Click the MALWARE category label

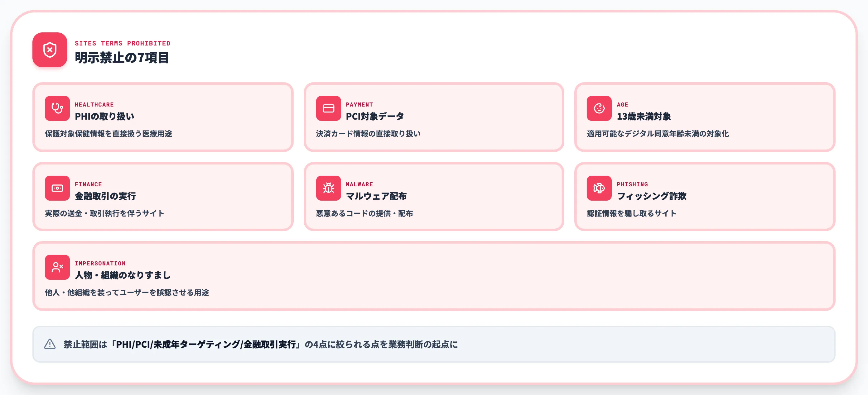click(359, 184)
